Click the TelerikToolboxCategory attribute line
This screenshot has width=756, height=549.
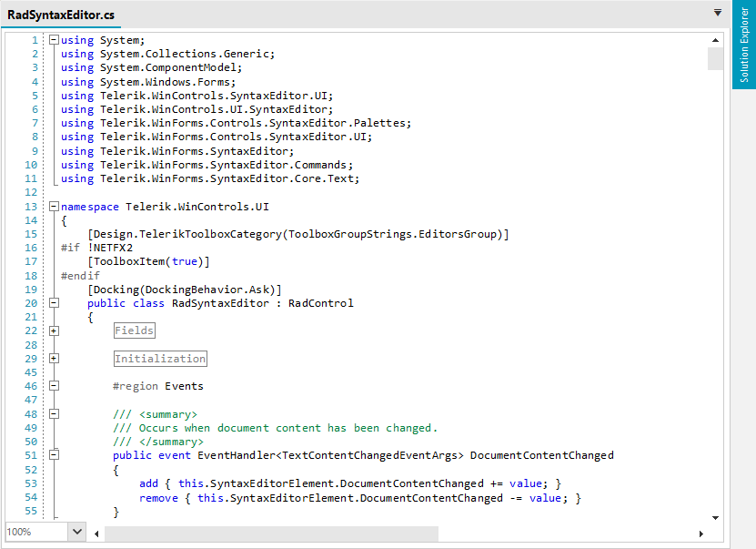[298, 234]
